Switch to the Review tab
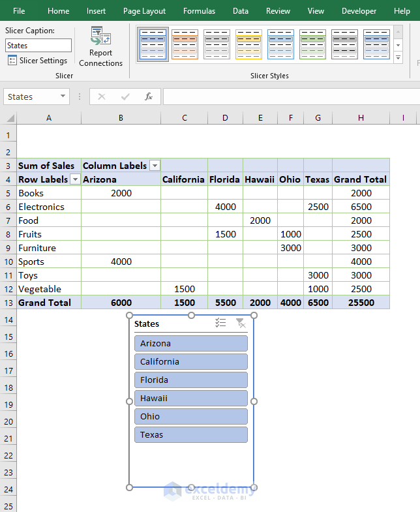420x512 pixels. [x=278, y=11]
